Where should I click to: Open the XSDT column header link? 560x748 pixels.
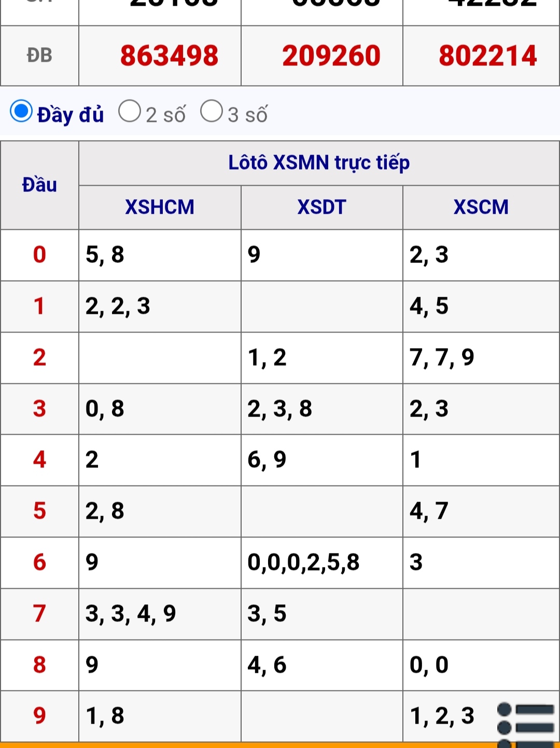pos(321,207)
